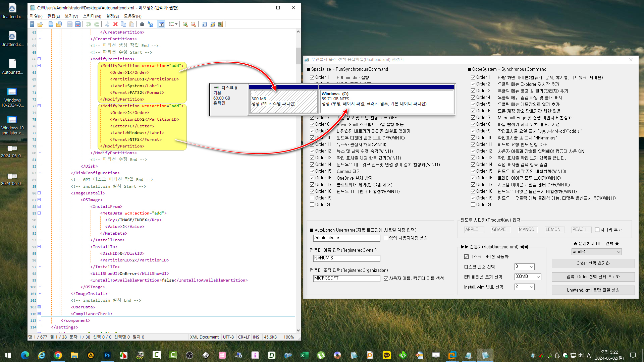Viewport: 644px width, 362px height.
Task: Open the 설정(S) menu
Action: pos(112,16)
